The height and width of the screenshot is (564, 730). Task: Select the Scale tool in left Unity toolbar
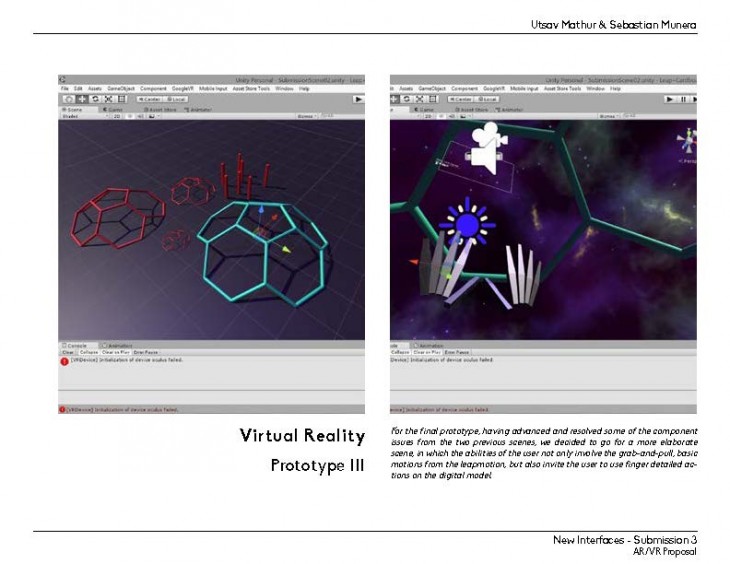(108, 99)
